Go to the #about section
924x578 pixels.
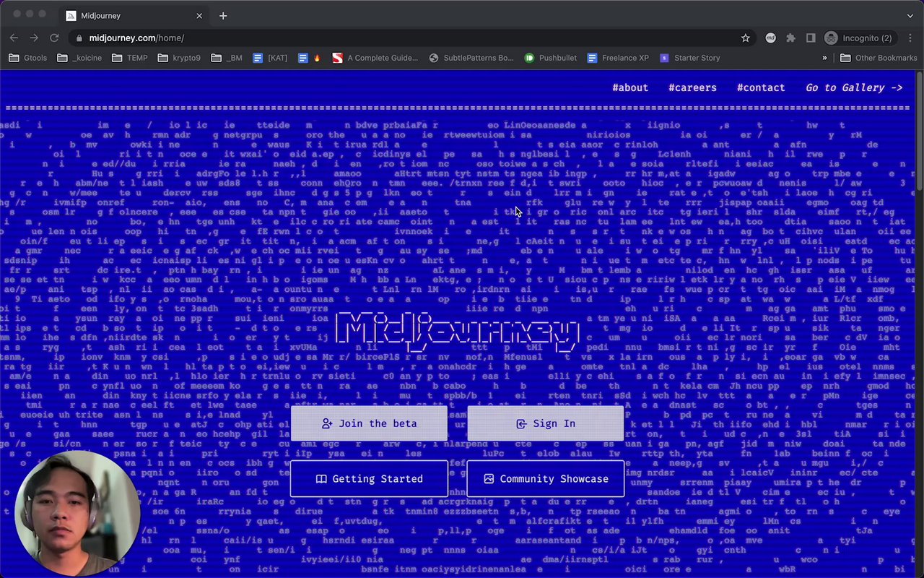630,87
